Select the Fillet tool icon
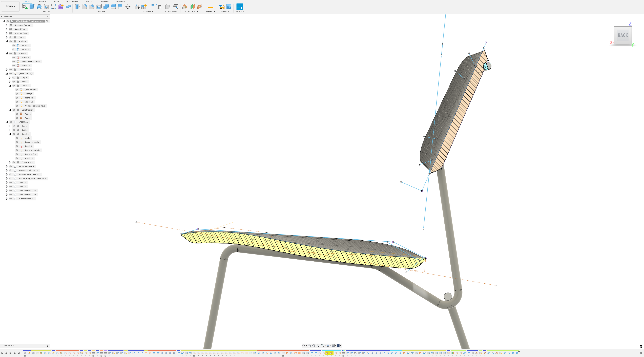The height and width of the screenshot is (357, 644). (x=84, y=7)
